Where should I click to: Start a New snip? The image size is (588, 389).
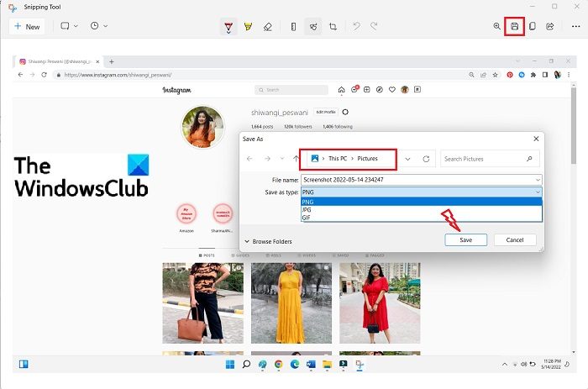pyautogui.click(x=27, y=26)
